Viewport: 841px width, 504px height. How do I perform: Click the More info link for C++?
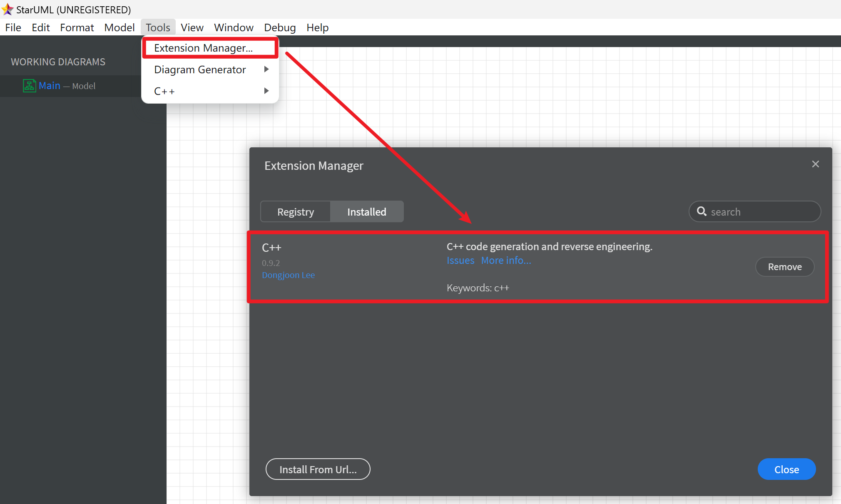point(505,261)
